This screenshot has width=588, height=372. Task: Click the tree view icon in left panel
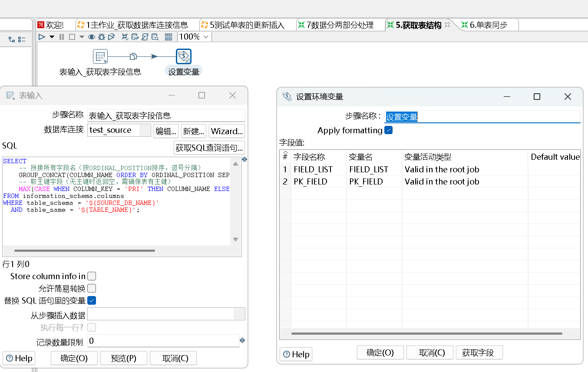[x=12, y=40]
